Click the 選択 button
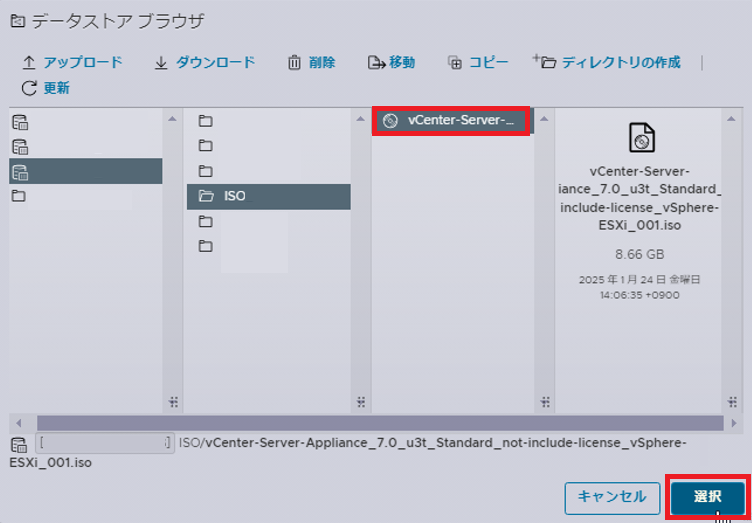Image resolution: width=752 pixels, height=523 pixels. pyautogui.click(x=708, y=498)
